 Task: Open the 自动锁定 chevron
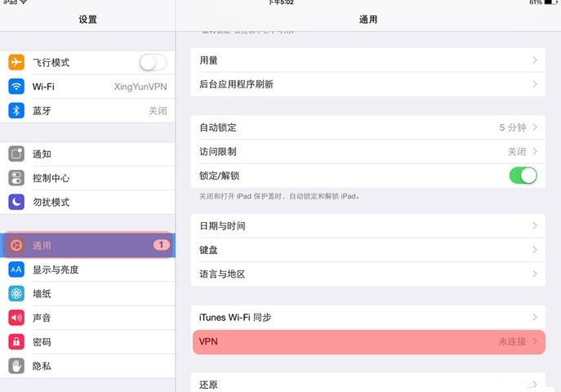coord(535,127)
